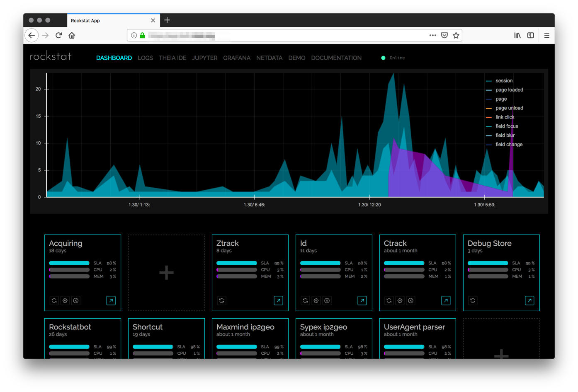Toggle page unload series in legend

[x=505, y=108]
